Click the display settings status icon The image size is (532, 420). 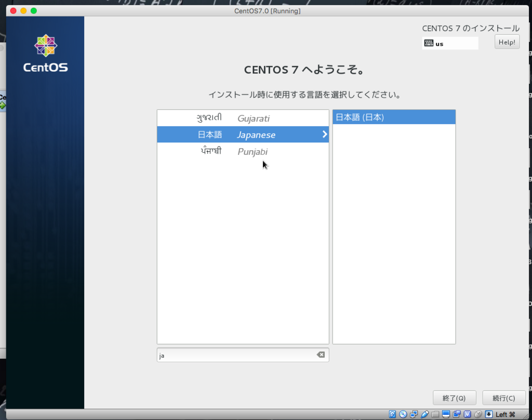446,414
